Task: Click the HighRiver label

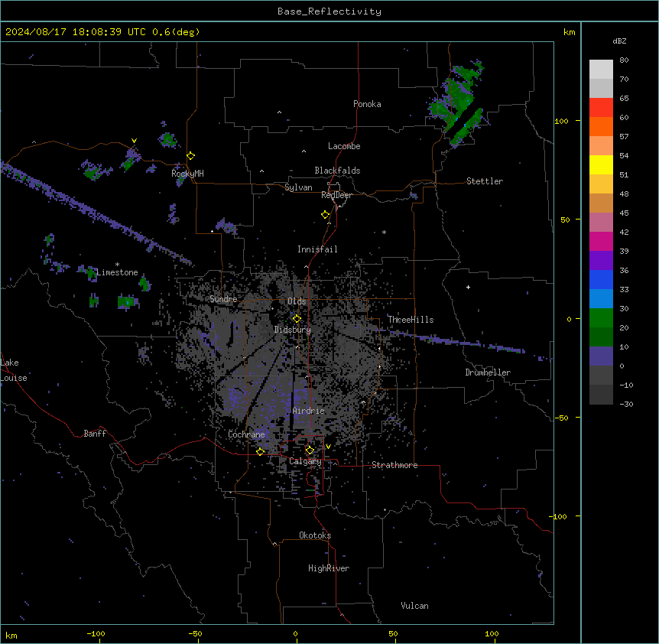Action: coord(329,568)
